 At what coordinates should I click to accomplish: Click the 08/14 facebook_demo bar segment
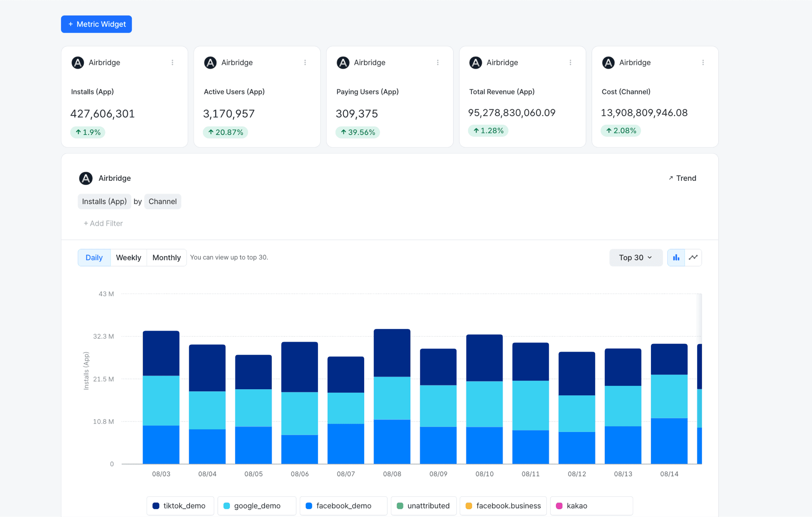(x=669, y=441)
